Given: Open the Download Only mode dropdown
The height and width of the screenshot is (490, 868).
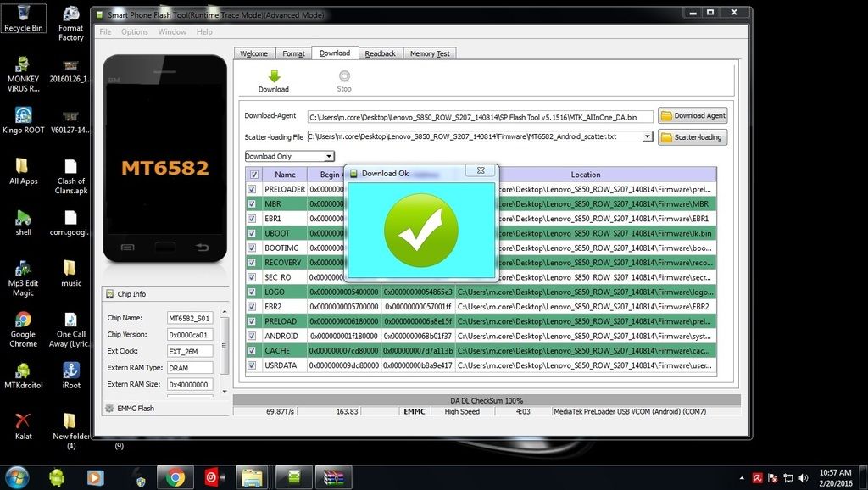Looking at the screenshot, I should pos(289,156).
